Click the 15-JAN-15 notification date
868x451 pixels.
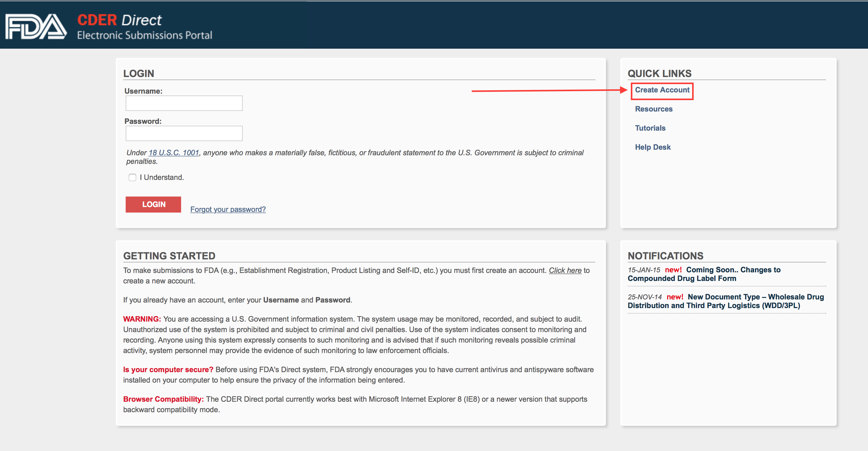[643, 270]
